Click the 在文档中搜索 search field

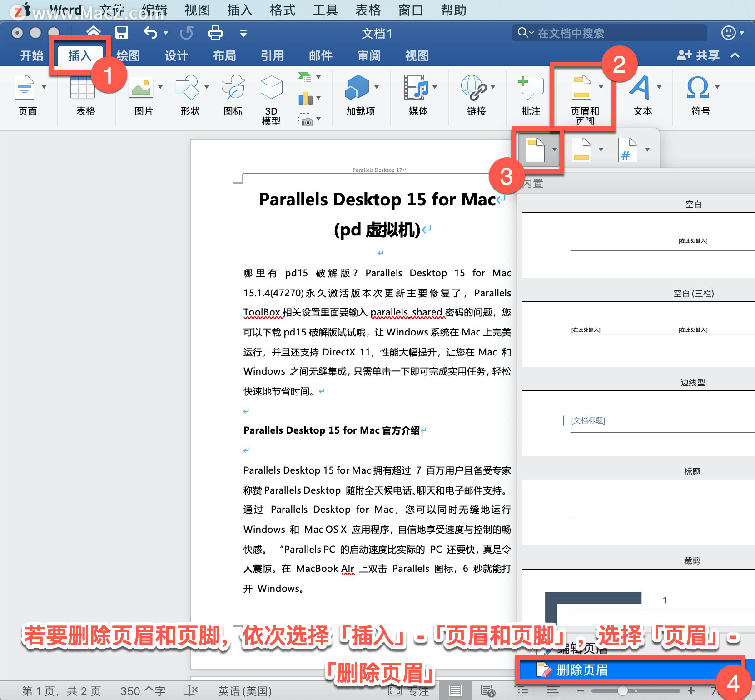610,33
